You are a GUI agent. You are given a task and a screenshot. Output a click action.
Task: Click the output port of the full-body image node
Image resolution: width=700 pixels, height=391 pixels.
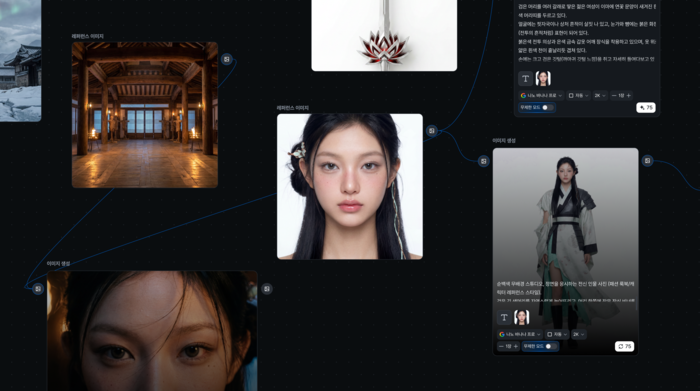pos(648,161)
